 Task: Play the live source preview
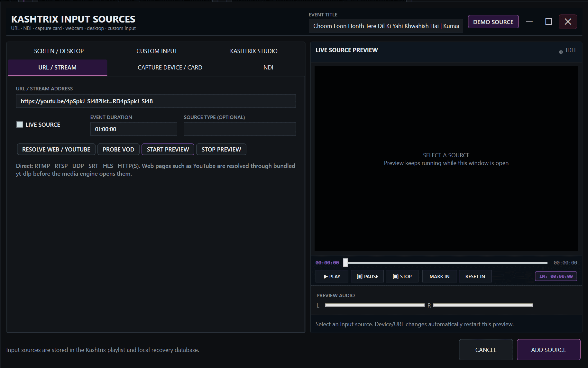coord(332,276)
